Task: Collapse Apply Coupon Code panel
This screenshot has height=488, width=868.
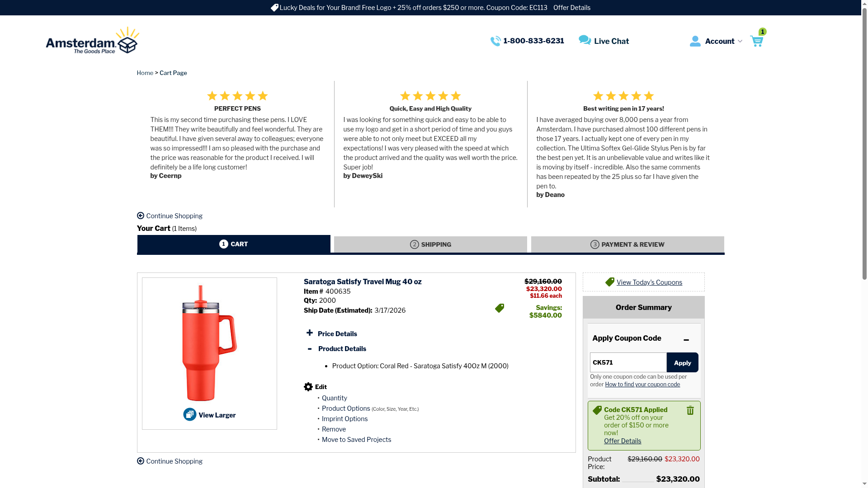Action: (x=686, y=339)
